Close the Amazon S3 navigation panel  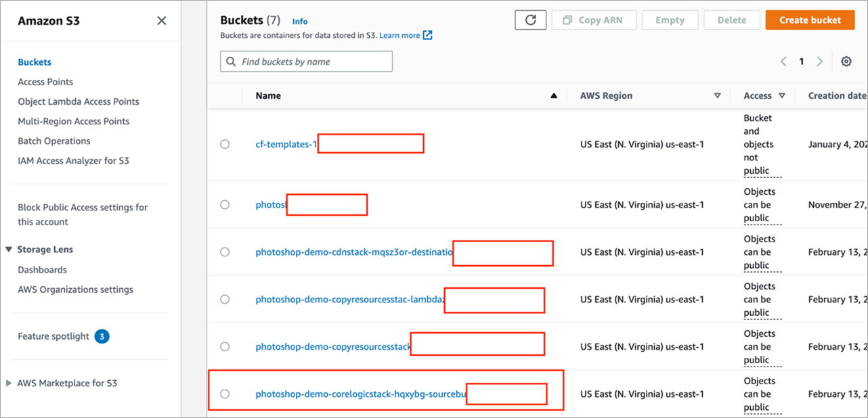pos(161,21)
